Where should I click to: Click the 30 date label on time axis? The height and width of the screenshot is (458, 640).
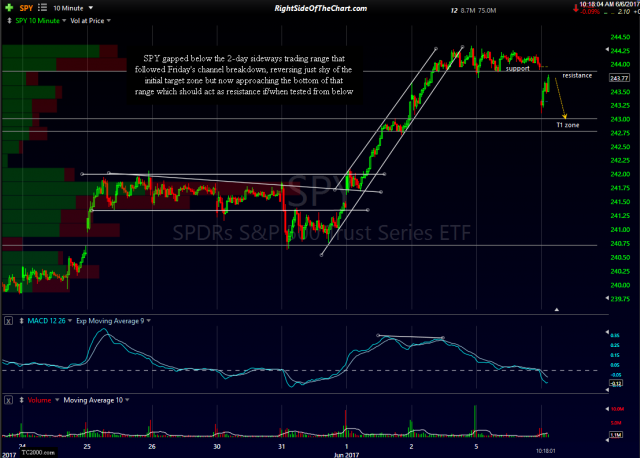(217, 447)
